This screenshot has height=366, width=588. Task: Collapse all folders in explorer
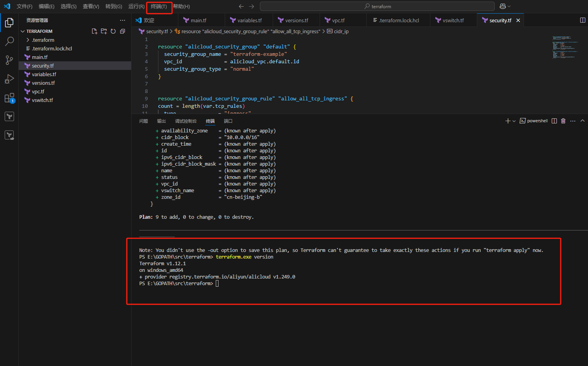[123, 31]
